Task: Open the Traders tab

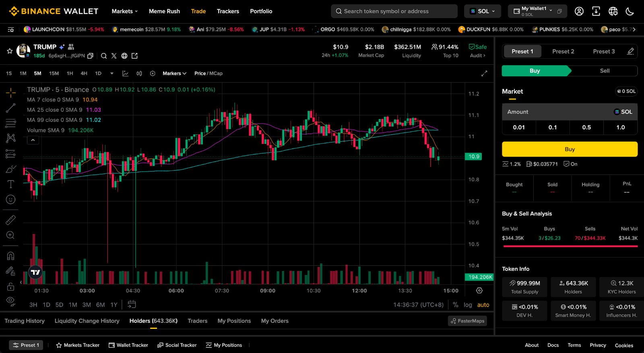Action: point(198,321)
